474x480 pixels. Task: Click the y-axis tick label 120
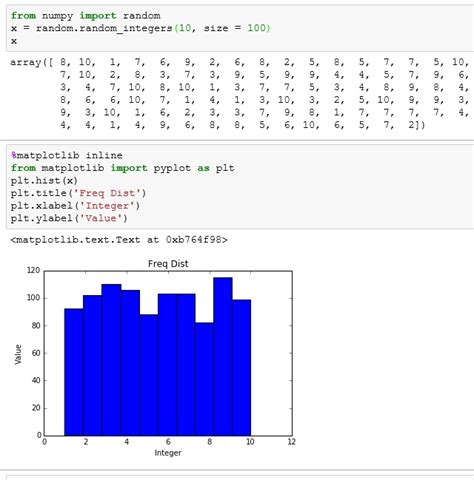33,270
